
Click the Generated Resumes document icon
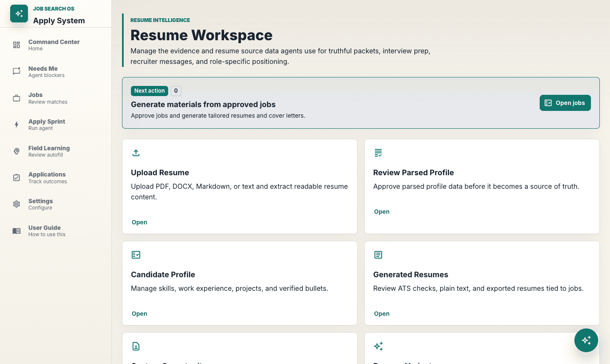coord(378,255)
